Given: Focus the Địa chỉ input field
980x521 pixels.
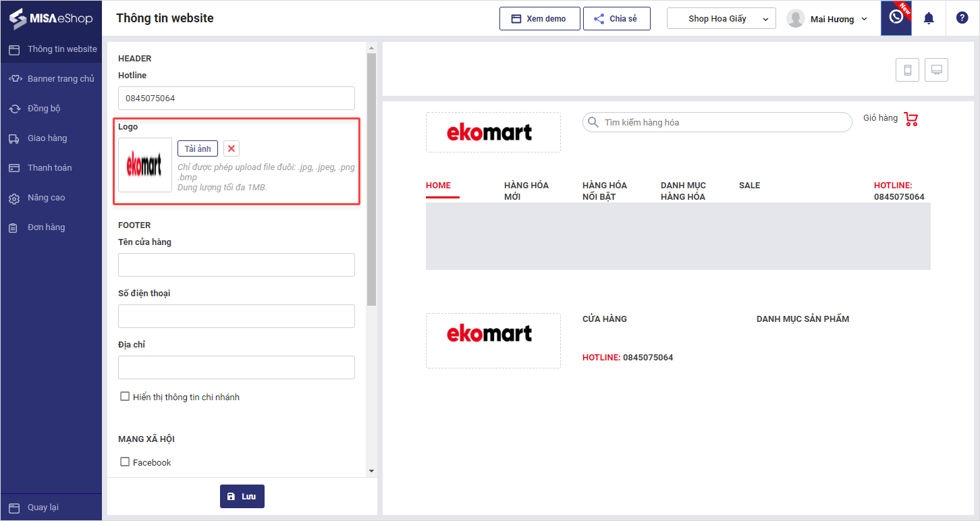Looking at the screenshot, I should click(x=236, y=367).
